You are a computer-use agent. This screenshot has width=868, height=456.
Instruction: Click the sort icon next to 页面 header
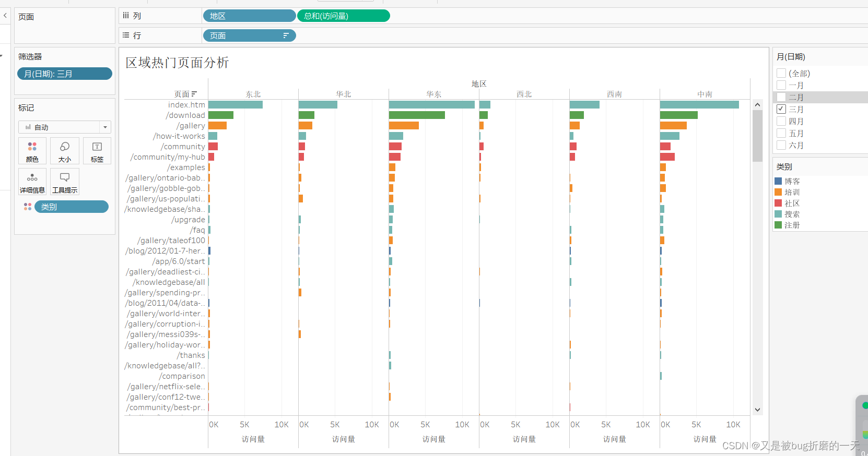point(194,94)
